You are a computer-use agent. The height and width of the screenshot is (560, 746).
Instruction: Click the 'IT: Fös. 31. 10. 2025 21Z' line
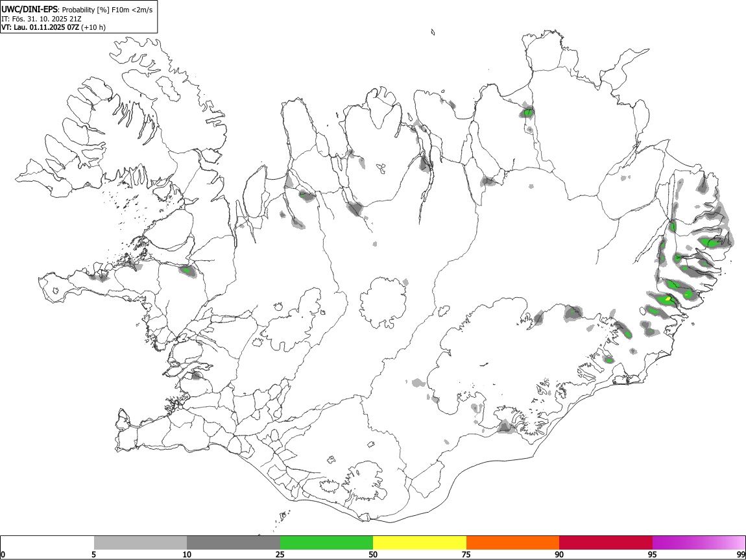pyautogui.click(x=42, y=19)
